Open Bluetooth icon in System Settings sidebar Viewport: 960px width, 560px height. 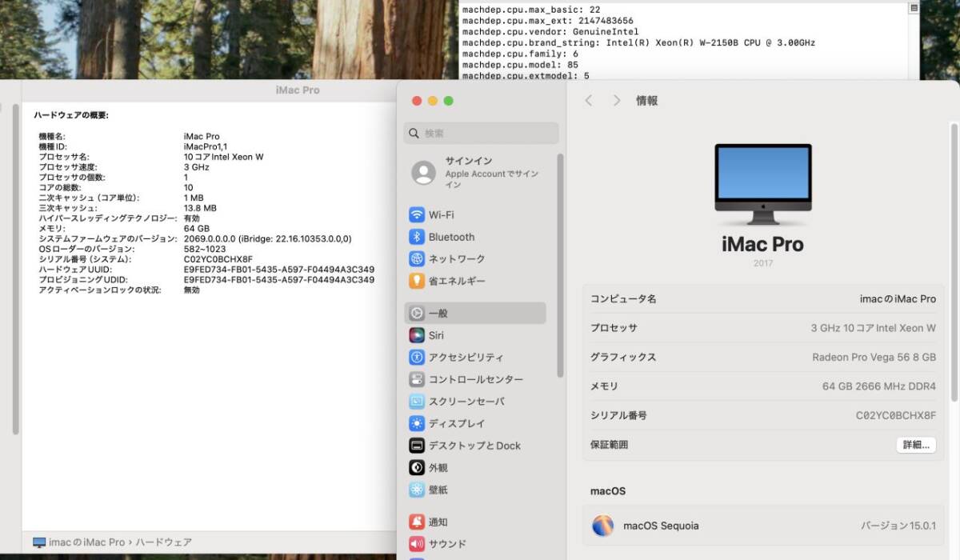[417, 237]
